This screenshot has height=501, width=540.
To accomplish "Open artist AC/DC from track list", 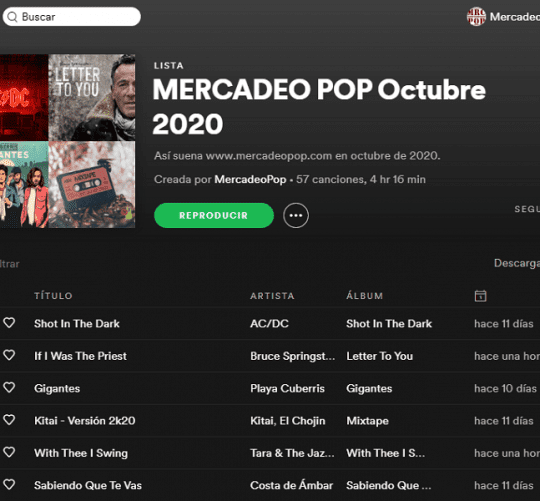I will 269,324.
